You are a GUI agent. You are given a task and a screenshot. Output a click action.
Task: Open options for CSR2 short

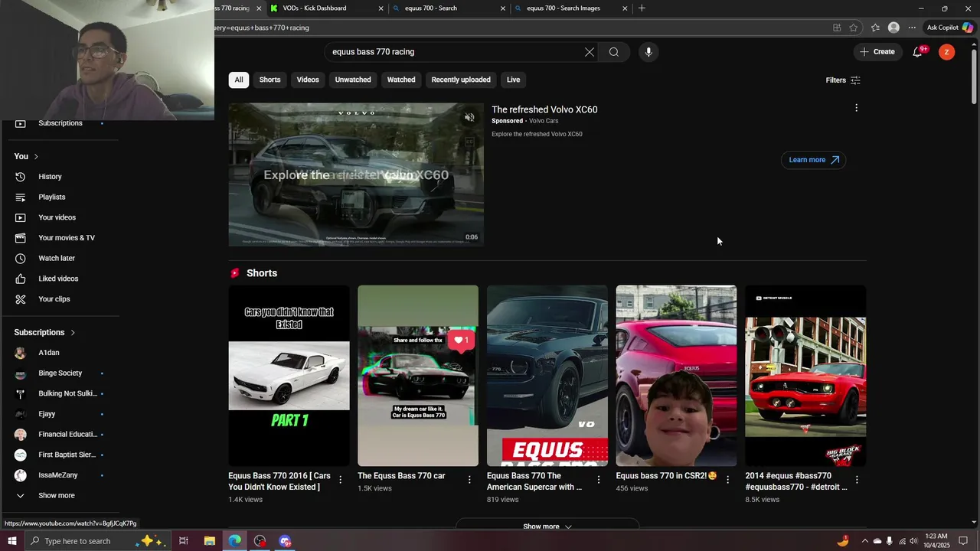tap(728, 480)
